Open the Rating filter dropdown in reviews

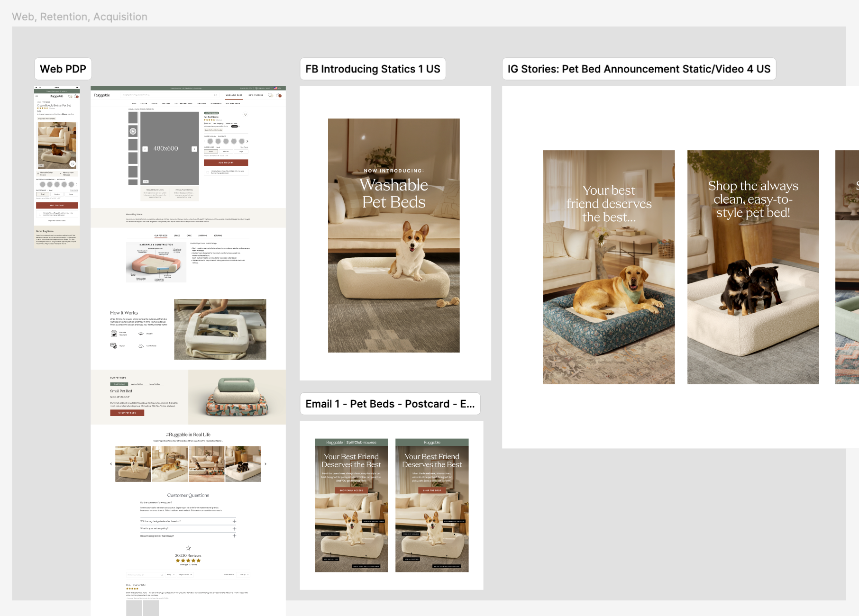coord(171,575)
